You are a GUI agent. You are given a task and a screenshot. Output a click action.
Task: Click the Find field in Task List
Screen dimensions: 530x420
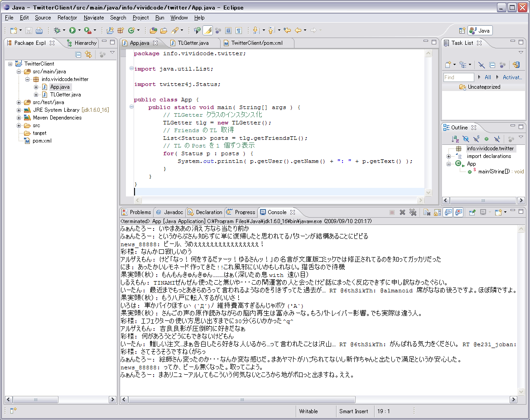[x=458, y=77]
